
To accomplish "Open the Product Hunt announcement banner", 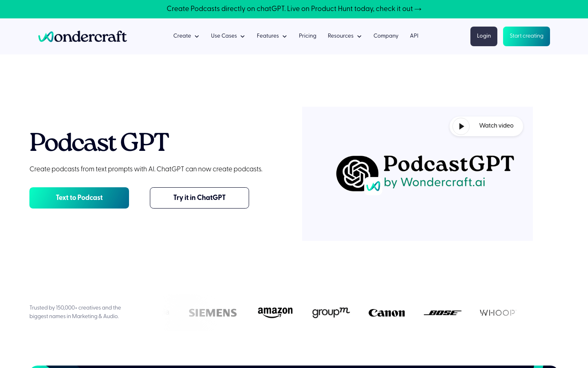I will coord(294,9).
